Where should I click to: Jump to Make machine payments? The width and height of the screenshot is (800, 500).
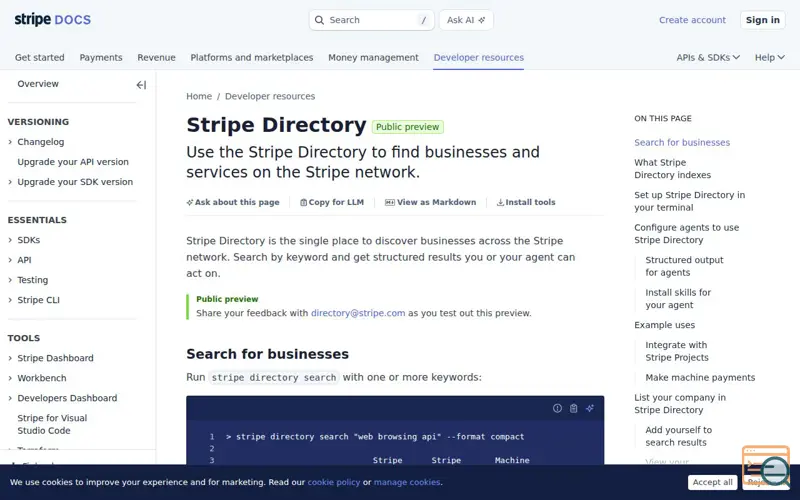[700, 378]
